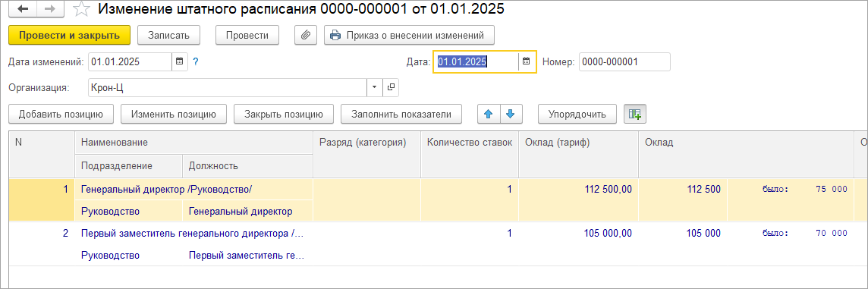
Task: Open attached files with the paperclip icon
Action: tap(306, 36)
